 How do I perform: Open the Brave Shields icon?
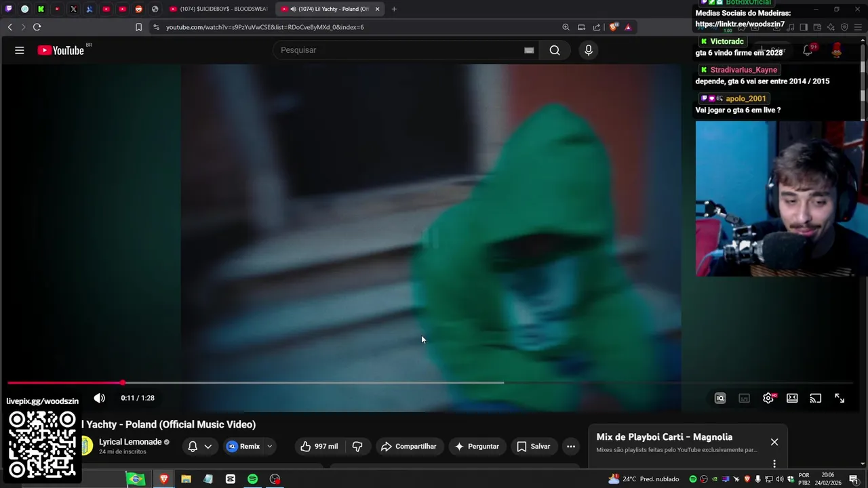coord(614,27)
